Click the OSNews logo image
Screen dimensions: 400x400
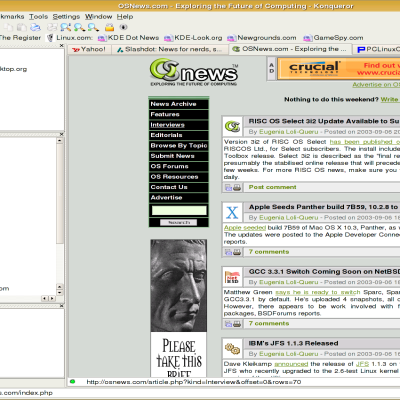194,72
